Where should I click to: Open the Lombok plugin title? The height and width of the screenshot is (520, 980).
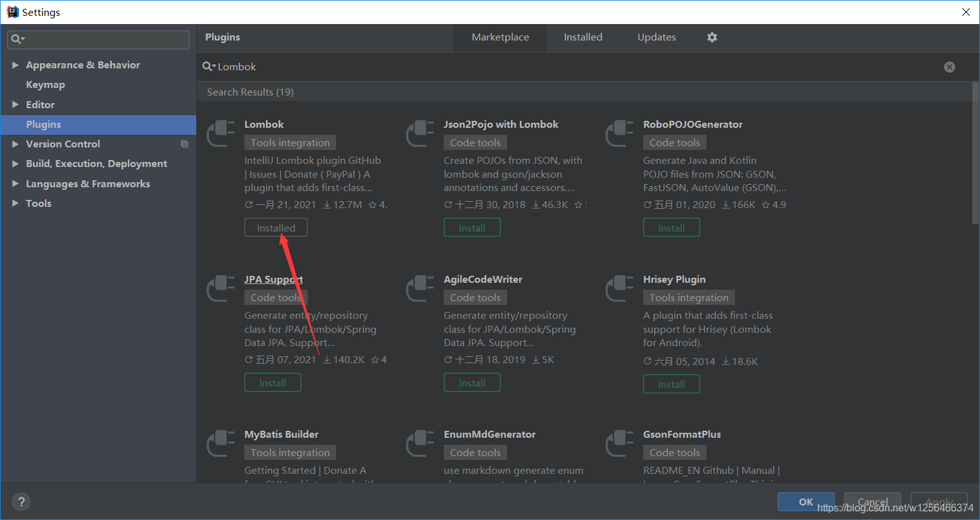pyautogui.click(x=264, y=125)
